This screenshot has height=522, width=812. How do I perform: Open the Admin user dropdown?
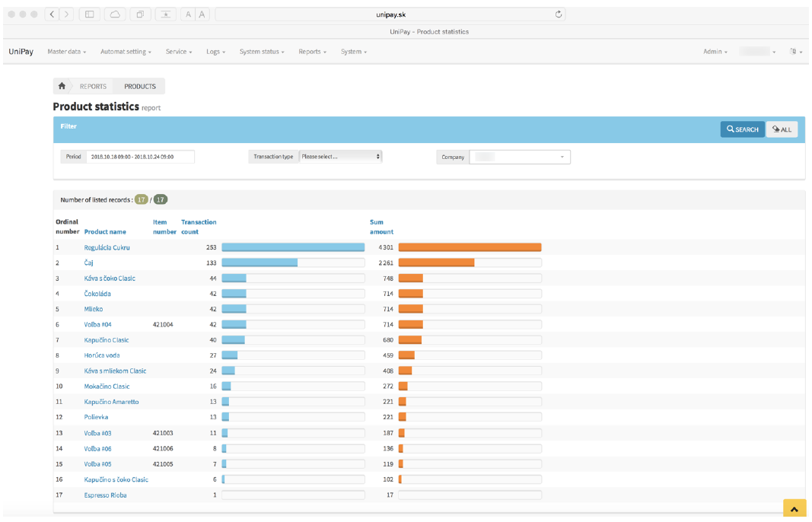[x=715, y=52]
